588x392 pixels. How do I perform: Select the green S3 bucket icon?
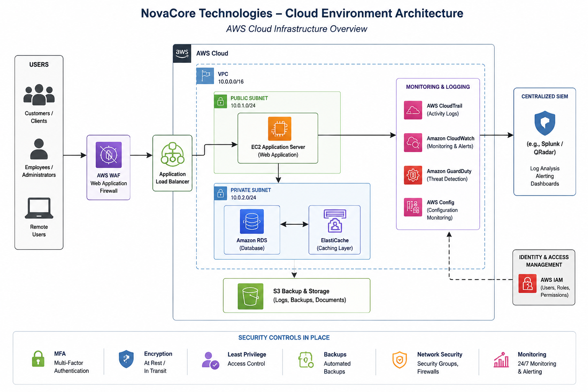tap(250, 296)
